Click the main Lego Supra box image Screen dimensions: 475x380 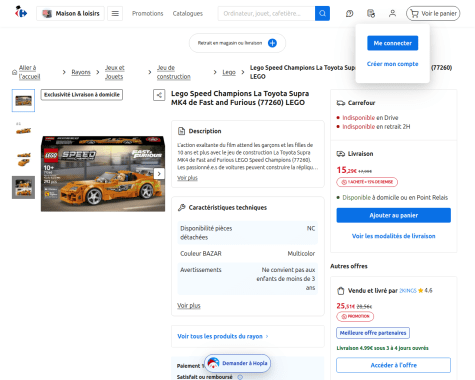[x=103, y=173]
